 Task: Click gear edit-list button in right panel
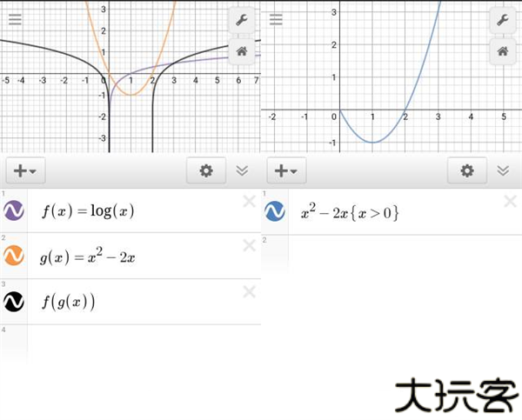pos(467,170)
